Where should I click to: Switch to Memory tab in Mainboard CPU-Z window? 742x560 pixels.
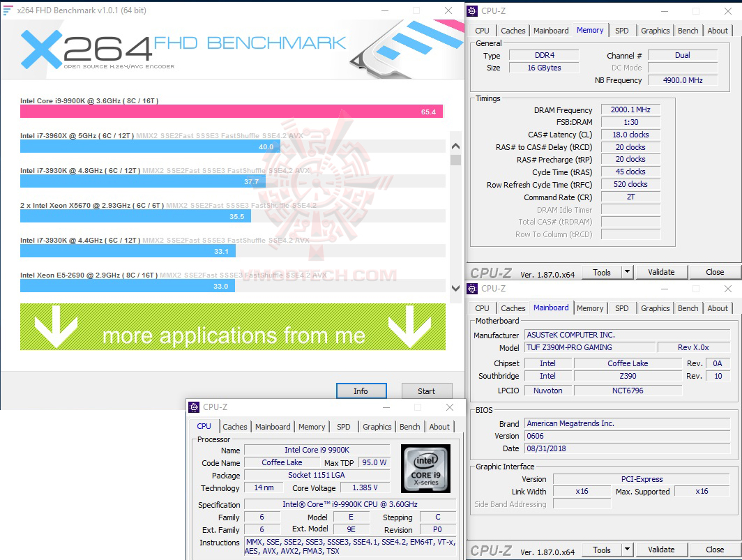(x=590, y=308)
